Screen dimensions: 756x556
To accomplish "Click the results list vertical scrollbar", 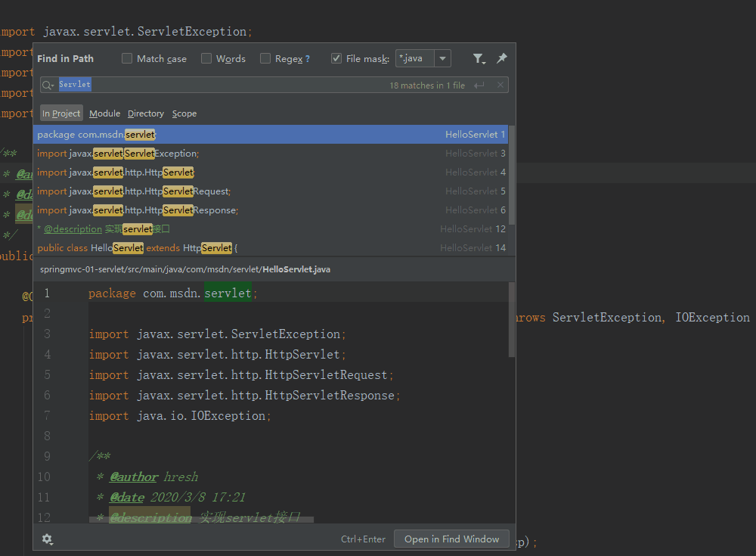I will pyautogui.click(x=513, y=174).
